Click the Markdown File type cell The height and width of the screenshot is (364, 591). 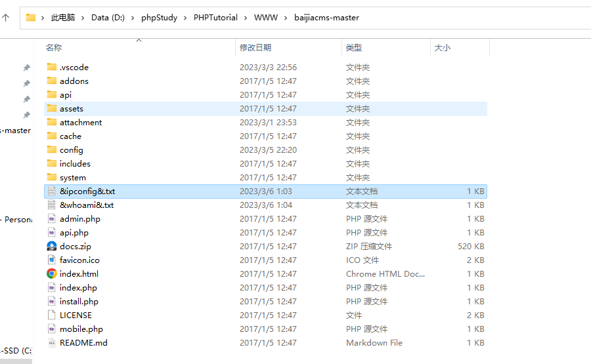point(374,342)
